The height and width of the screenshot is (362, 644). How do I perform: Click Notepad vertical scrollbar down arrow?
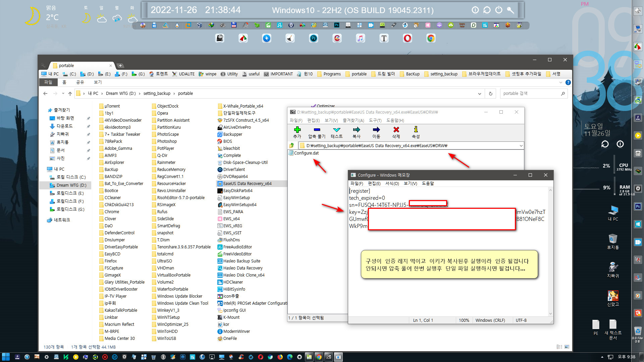coord(550,314)
